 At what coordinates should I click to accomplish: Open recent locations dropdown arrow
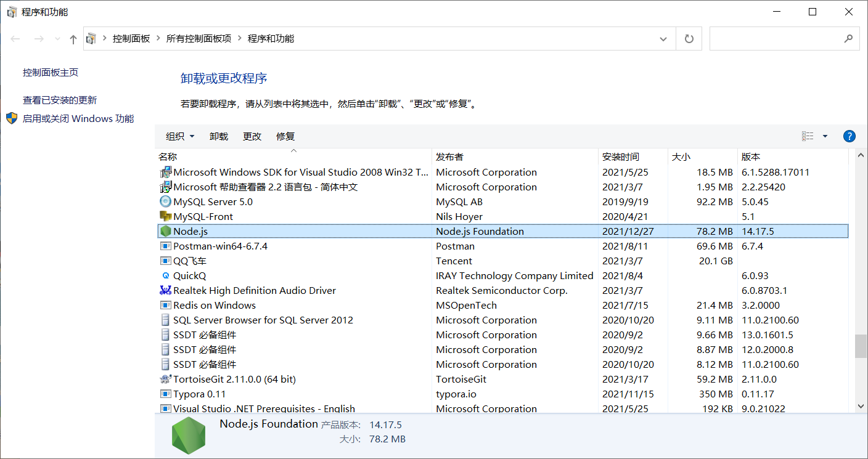[x=57, y=39]
